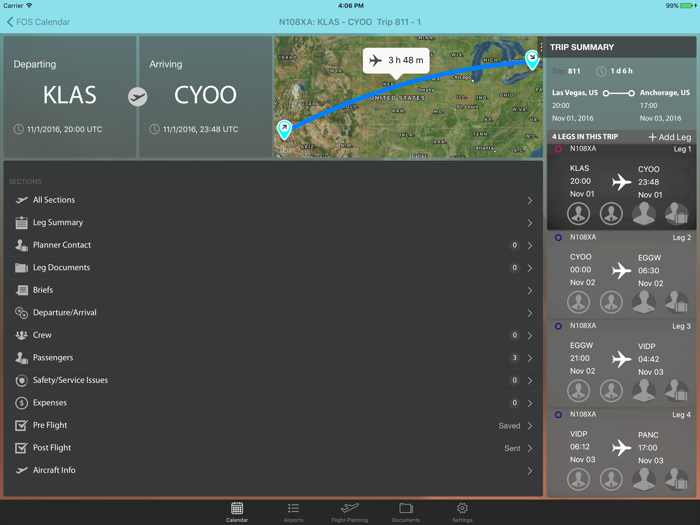Toggle the Pre Flight checkbox
Image resolution: width=700 pixels, height=525 pixels.
(21, 425)
